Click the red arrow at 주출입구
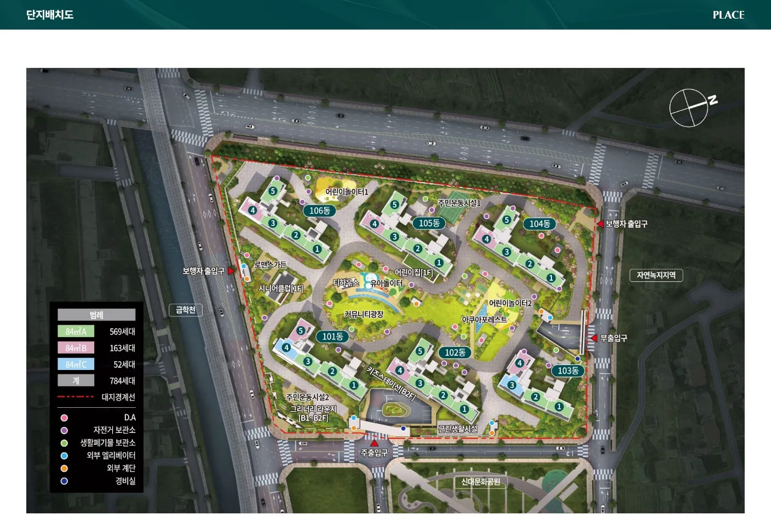This screenshot has width=771, height=532. (374, 443)
